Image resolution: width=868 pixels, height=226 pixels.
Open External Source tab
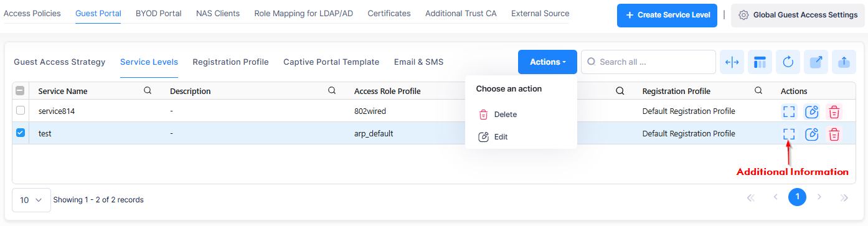540,13
